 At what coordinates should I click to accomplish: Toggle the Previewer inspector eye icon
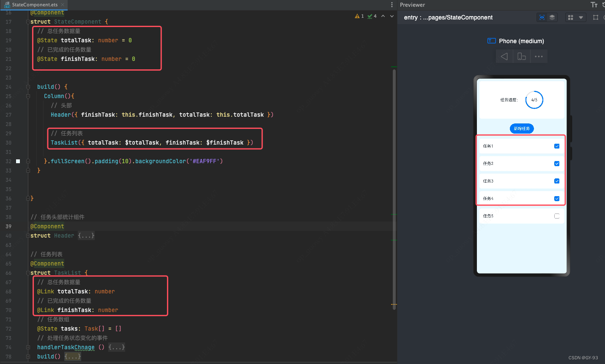(542, 17)
